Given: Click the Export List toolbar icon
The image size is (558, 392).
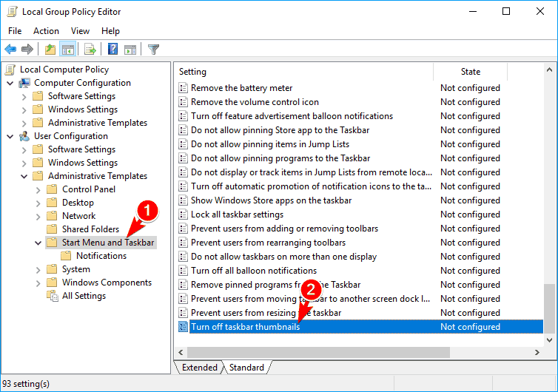Looking at the screenshot, I should [90, 50].
